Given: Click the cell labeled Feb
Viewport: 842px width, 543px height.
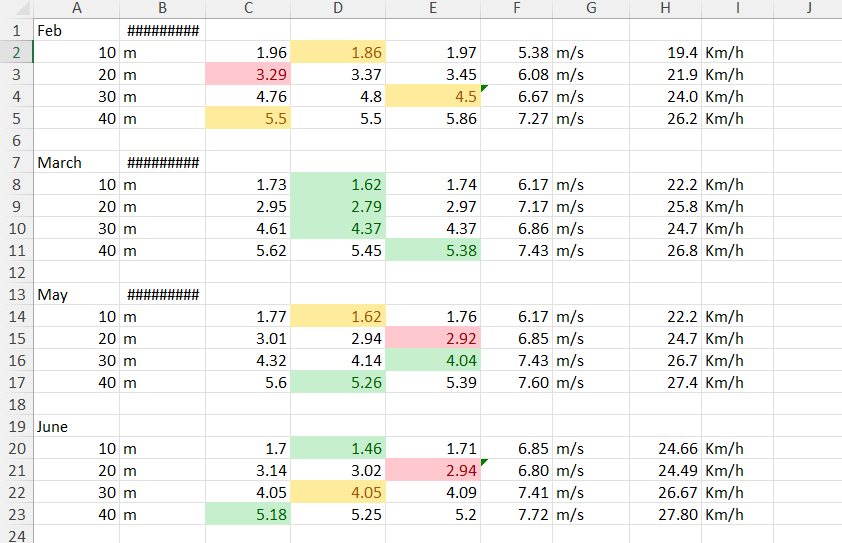Looking at the screenshot, I should click(76, 30).
